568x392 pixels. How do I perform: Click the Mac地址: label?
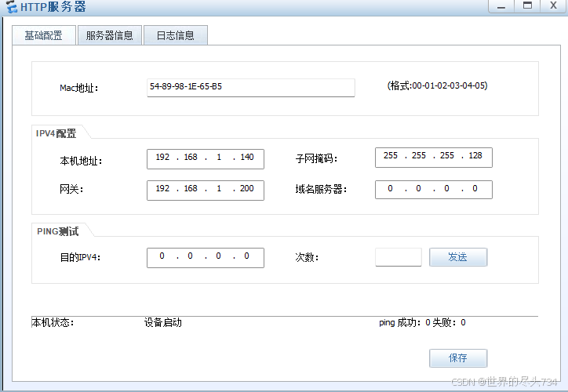point(79,88)
